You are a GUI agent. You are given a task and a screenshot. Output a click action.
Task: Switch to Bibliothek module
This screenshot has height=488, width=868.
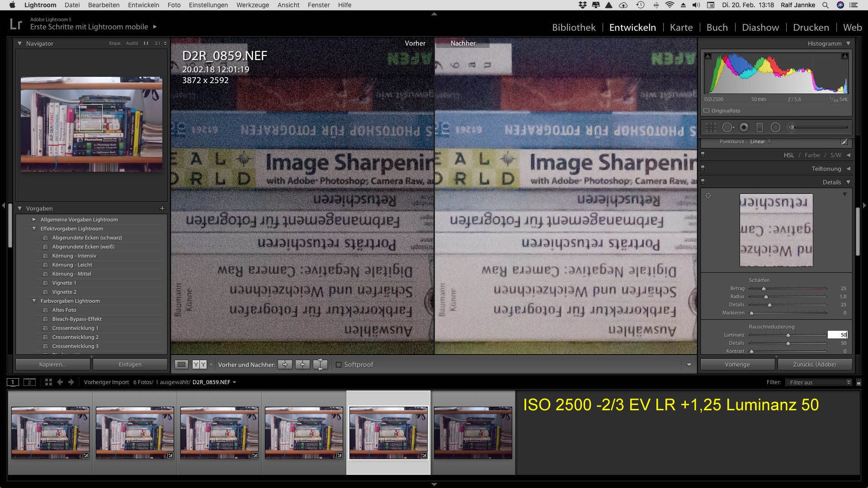(x=574, y=27)
